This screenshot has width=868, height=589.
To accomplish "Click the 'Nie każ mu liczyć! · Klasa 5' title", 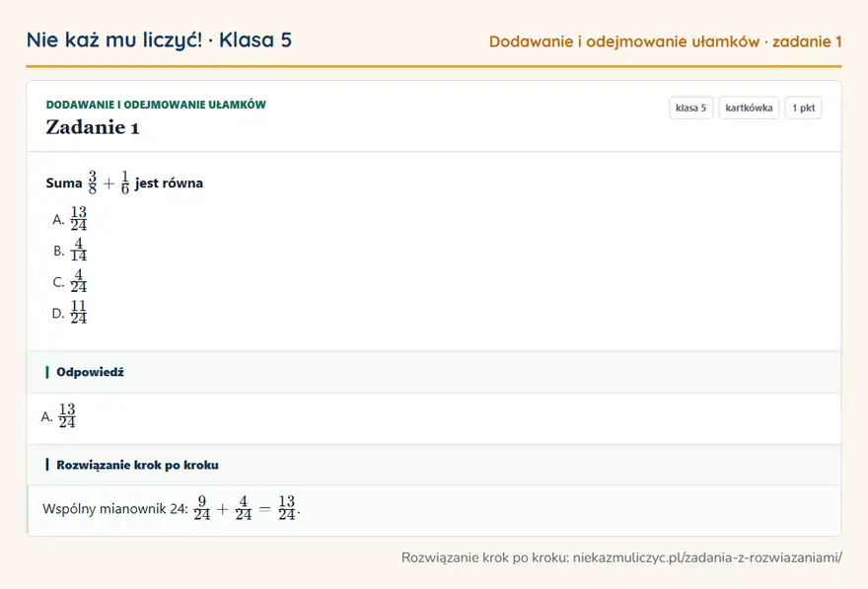I will (x=159, y=40).
